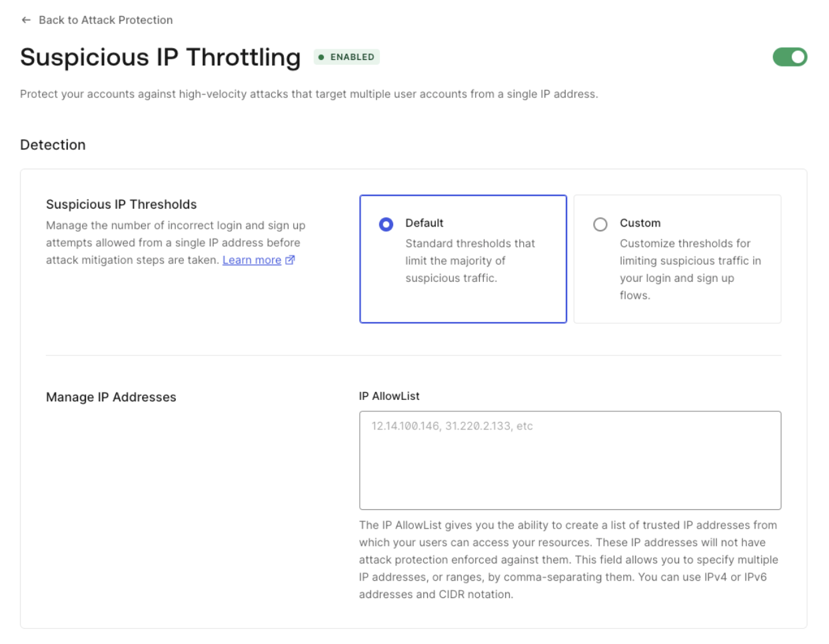The width and height of the screenshot is (829, 644).
Task: Click the ENABLED status badge
Action: coord(347,57)
